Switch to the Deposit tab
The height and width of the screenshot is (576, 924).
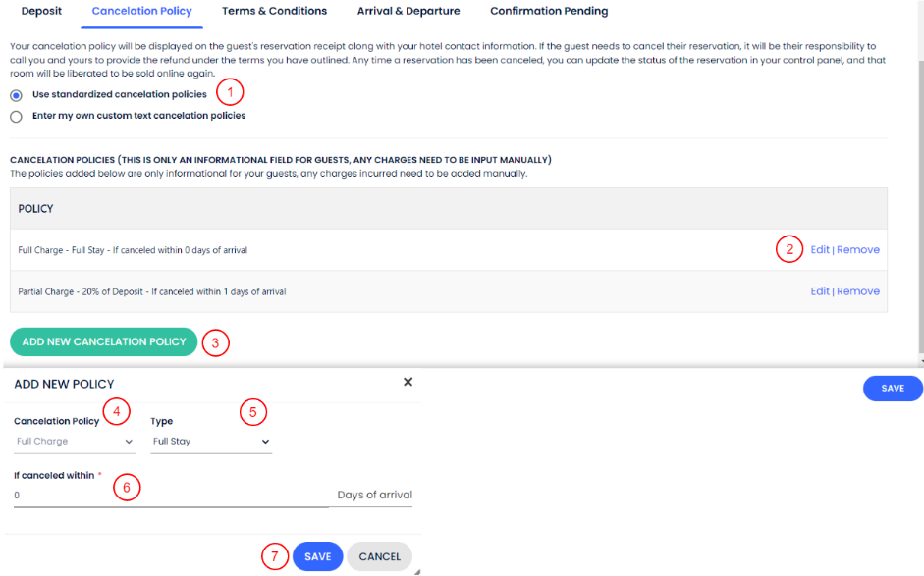[41, 11]
